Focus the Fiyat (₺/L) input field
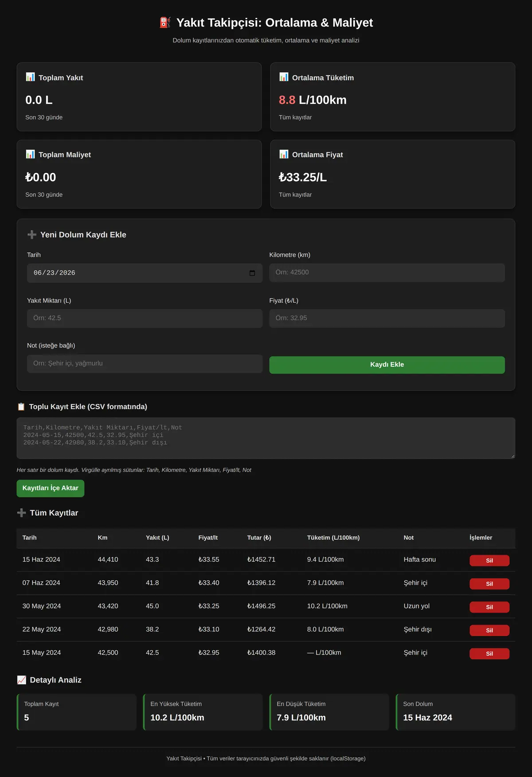Screen dimensions: 532x777 point(387,318)
